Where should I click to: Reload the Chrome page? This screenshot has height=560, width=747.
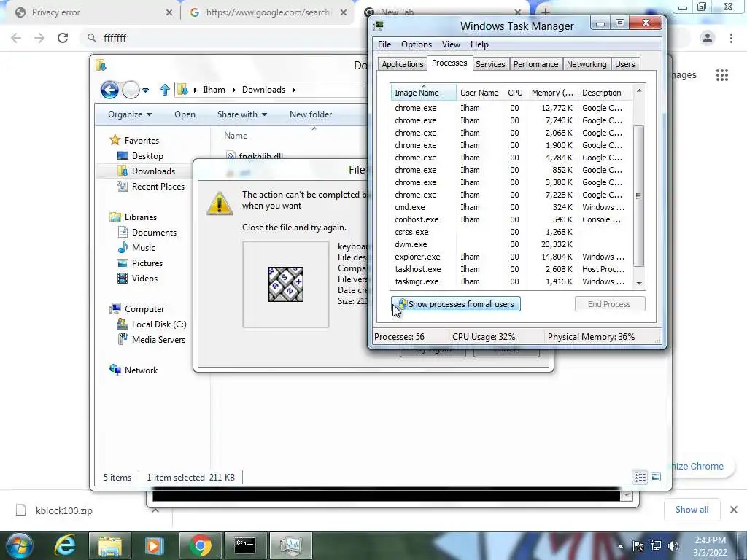click(63, 38)
